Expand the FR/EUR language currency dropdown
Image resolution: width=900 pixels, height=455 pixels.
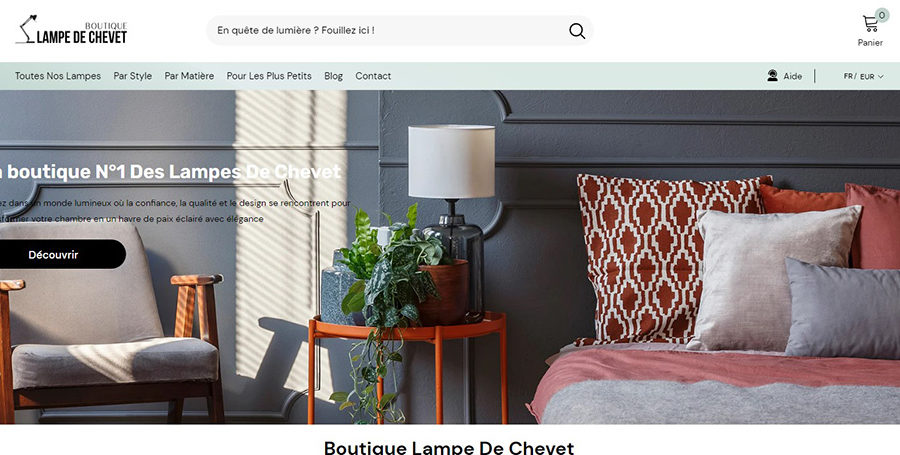coord(863,76)
